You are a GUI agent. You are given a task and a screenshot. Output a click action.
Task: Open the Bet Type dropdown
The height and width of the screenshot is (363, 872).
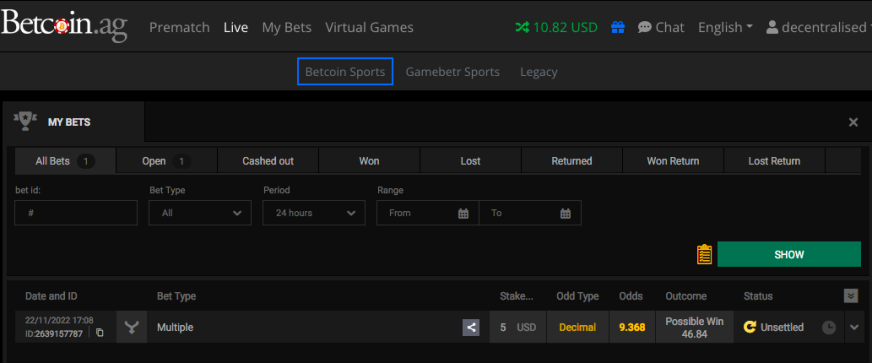pos(200,213)
